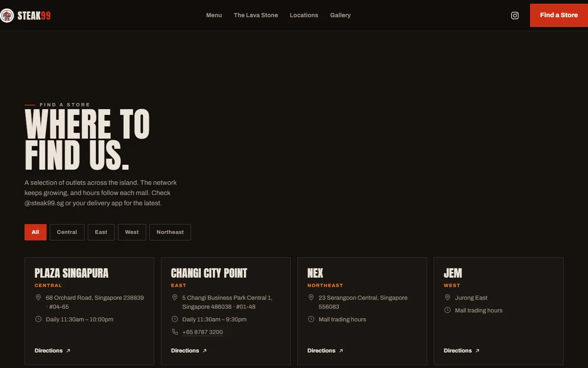Click the Daily 11:30am – 10:00pm hours text
588x368 pixels.
[79, 319]
